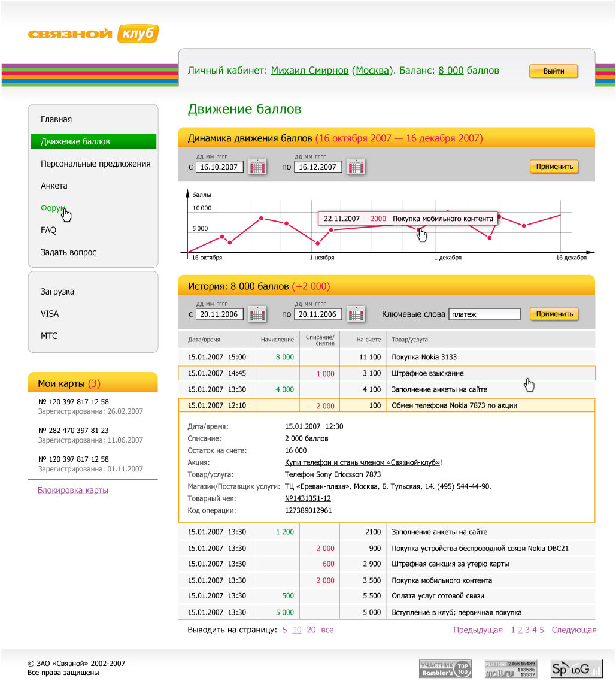616x690 pixels.
Task: Go to the Следующая page
Action: click(573, 630)
